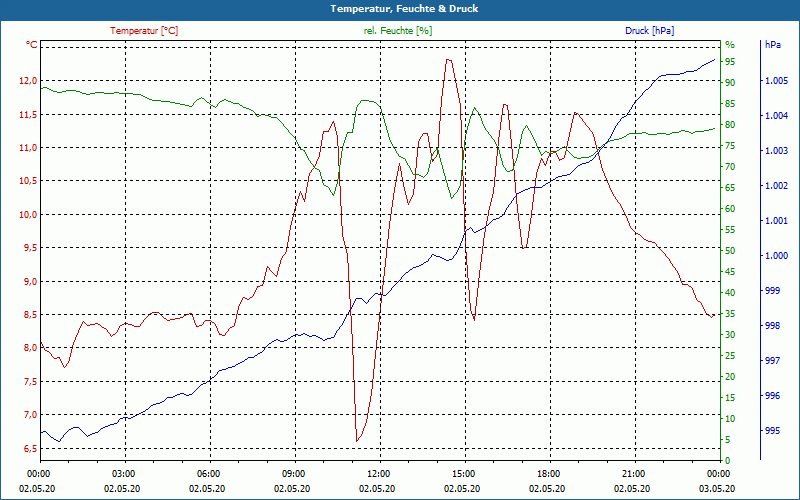Click the 997 pressure axis value
This screenshot has width=800, height=500.
[772, 361]
